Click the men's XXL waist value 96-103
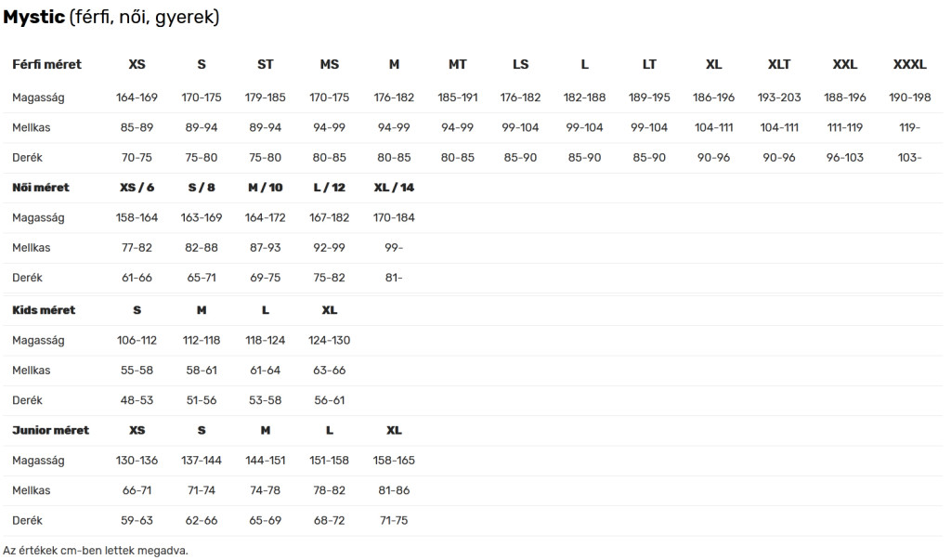The image size is (951, 560). pyautogui.click(x=844, y=157)
